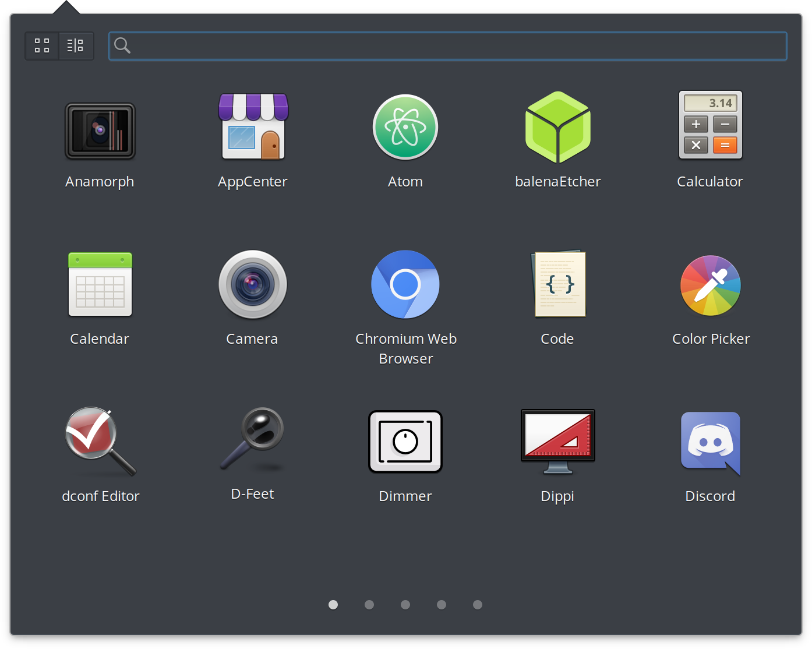812x649 pixels.
Task: Click the "Calendar" label text
Action: [x=100, y=339]
